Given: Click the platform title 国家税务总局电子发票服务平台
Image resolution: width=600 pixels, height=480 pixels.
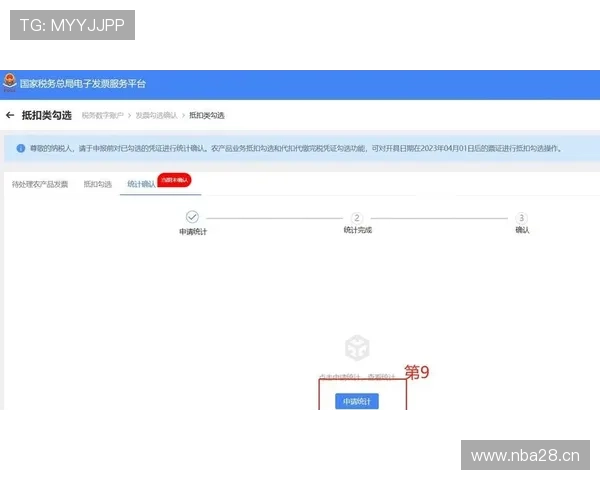Looking at the screenshot, I should (x=83, y=83).
